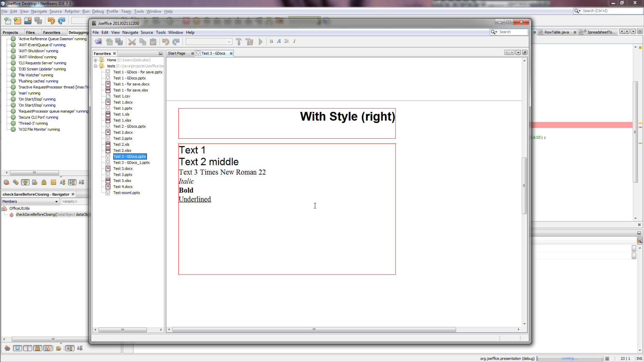This screenshot has height=362, width=644.
Task: Click the Save All icon in NetBeans toolbar
Action: pos(38,20)
